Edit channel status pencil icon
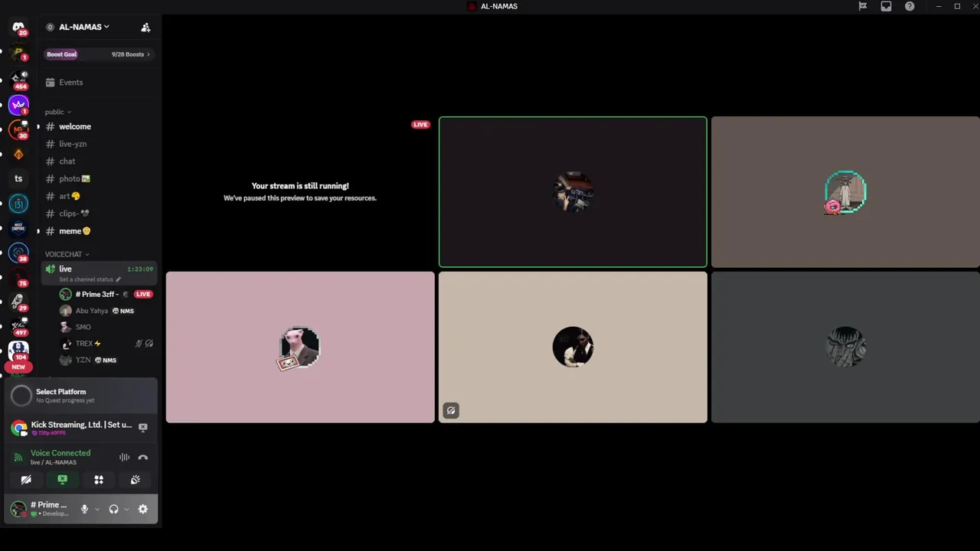 pyautogui.click(x=118, y=279)
